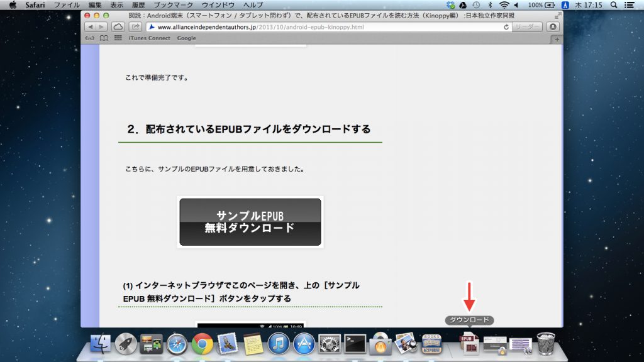Reload the page with the refresh icon

pos(506,27)
